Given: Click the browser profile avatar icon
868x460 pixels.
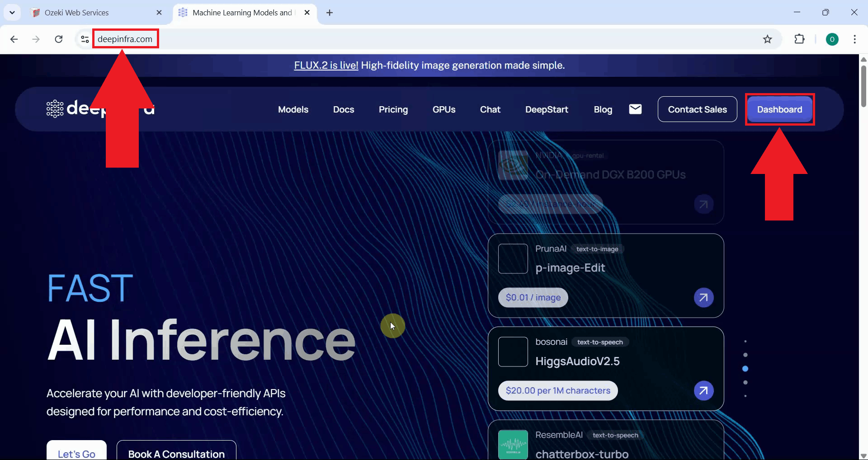Looking at the screenshot, I should (833, 39).
